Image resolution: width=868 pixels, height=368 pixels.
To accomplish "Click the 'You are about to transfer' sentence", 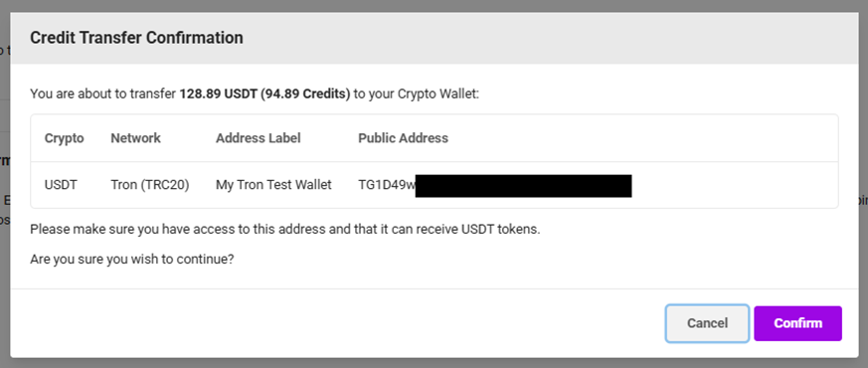I will click(255, 93).
